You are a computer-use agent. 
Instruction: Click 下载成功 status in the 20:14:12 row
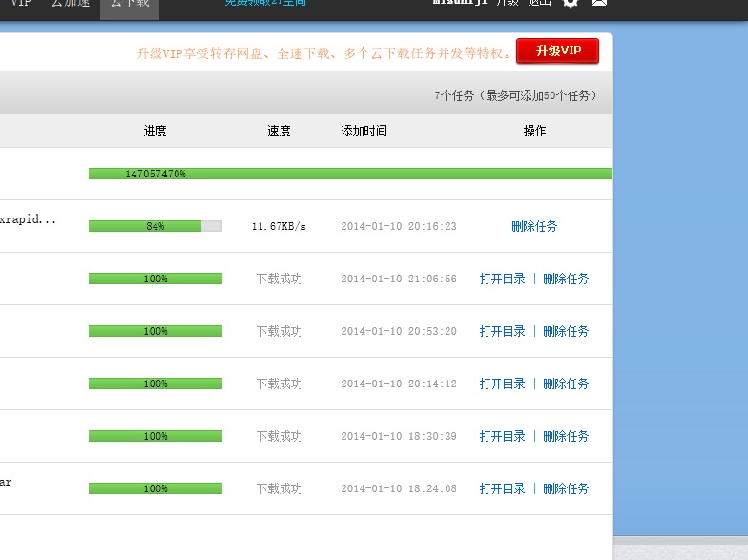[x=279, y=384]
